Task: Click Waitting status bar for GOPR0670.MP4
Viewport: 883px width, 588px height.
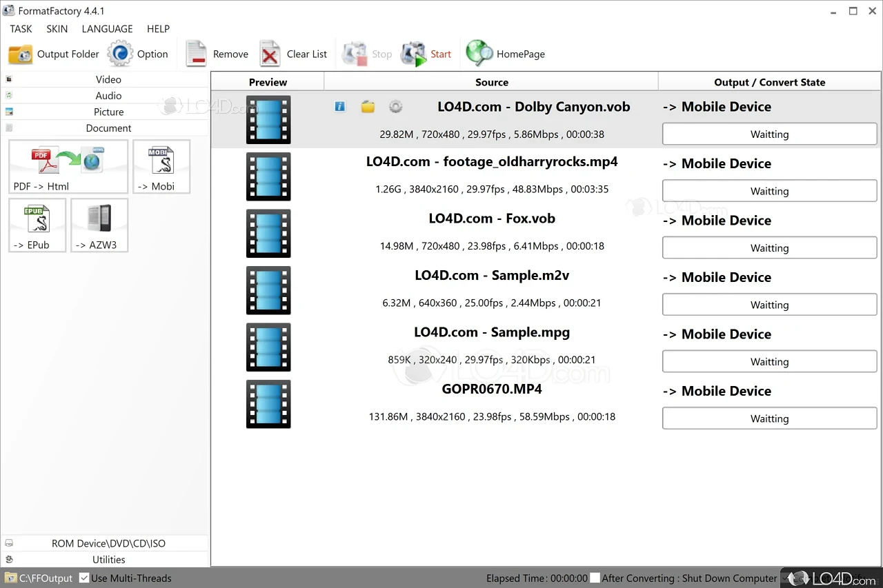Action: [x=769, y=418]
